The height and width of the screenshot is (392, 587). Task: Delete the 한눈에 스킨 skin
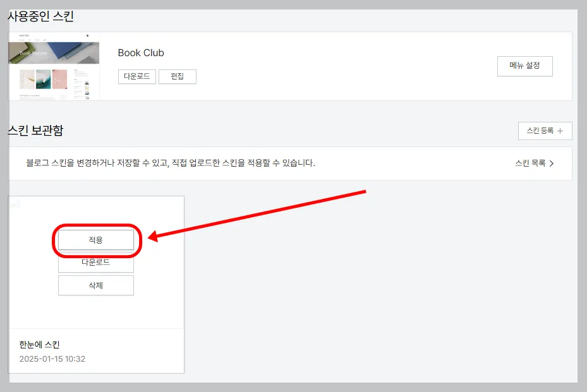96,285
